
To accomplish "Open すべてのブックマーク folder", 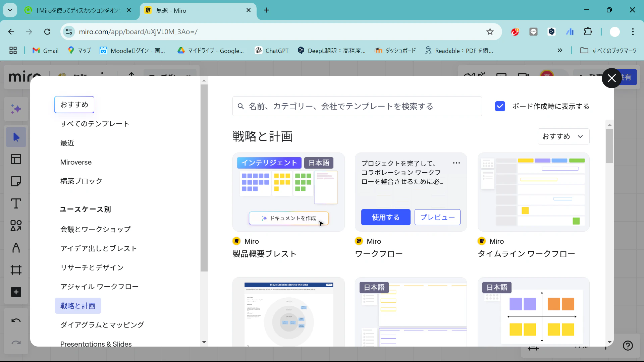I will pos(608,51).
